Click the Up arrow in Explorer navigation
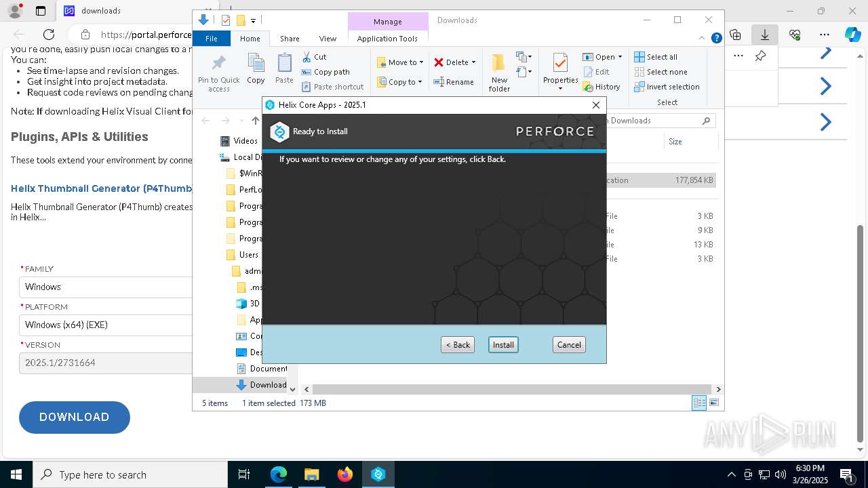 [x=255, y=121]
